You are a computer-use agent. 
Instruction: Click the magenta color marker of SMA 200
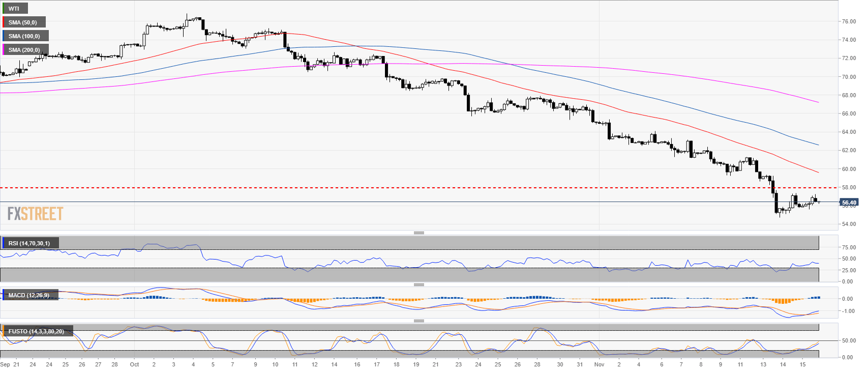pyautogui.click(x=4, y=50)
